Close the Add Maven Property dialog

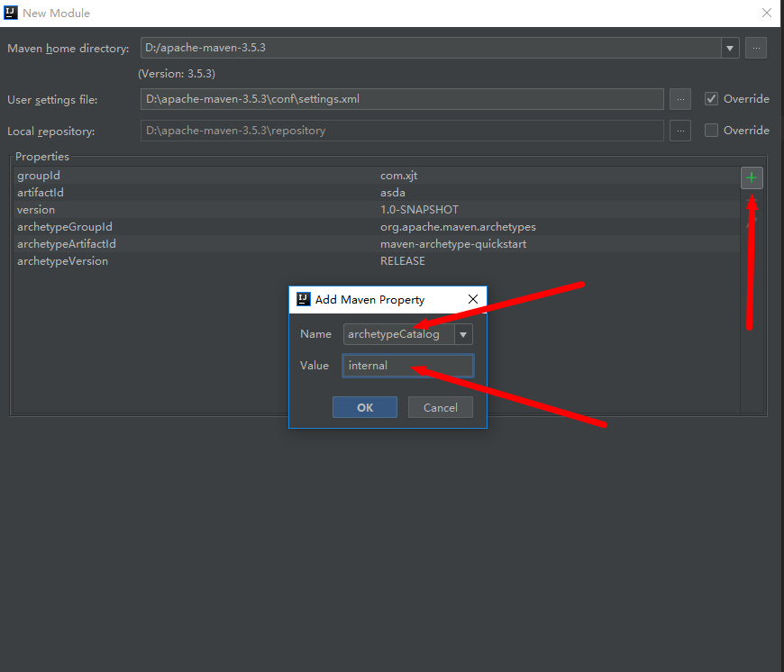click(472, 299)
